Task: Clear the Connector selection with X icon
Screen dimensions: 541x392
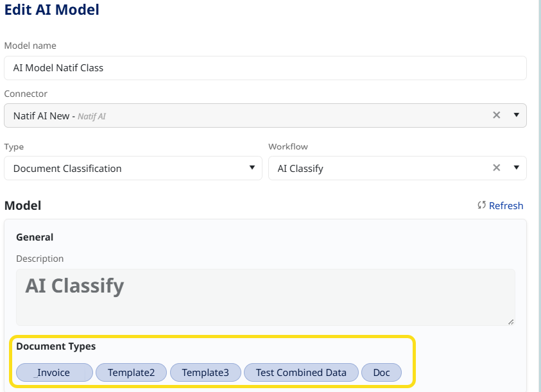Action: [x=496, y=115]
